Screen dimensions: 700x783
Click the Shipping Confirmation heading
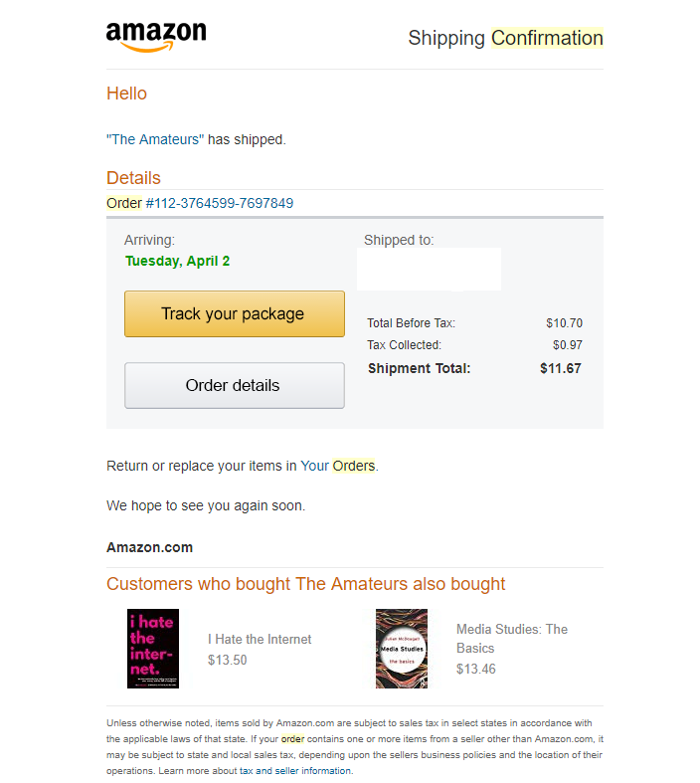[505, 38]
